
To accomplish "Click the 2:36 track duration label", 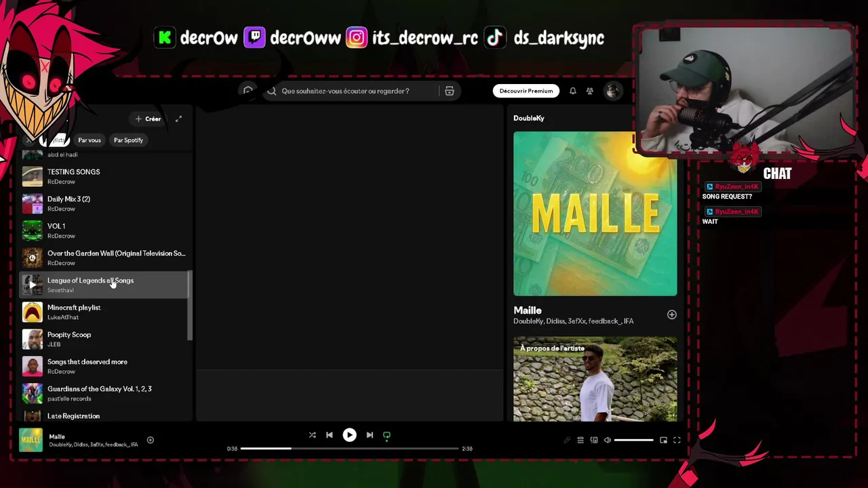I will [x=467, y=449].
